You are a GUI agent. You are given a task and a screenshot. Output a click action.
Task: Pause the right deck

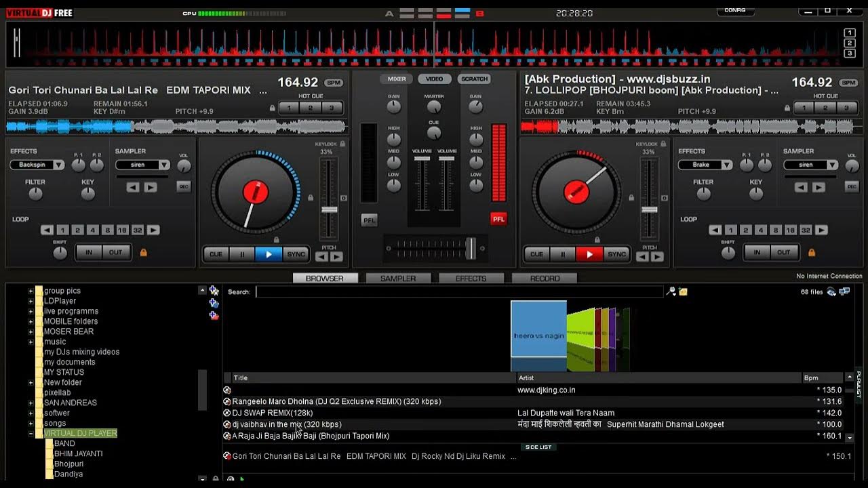point(562,254)
